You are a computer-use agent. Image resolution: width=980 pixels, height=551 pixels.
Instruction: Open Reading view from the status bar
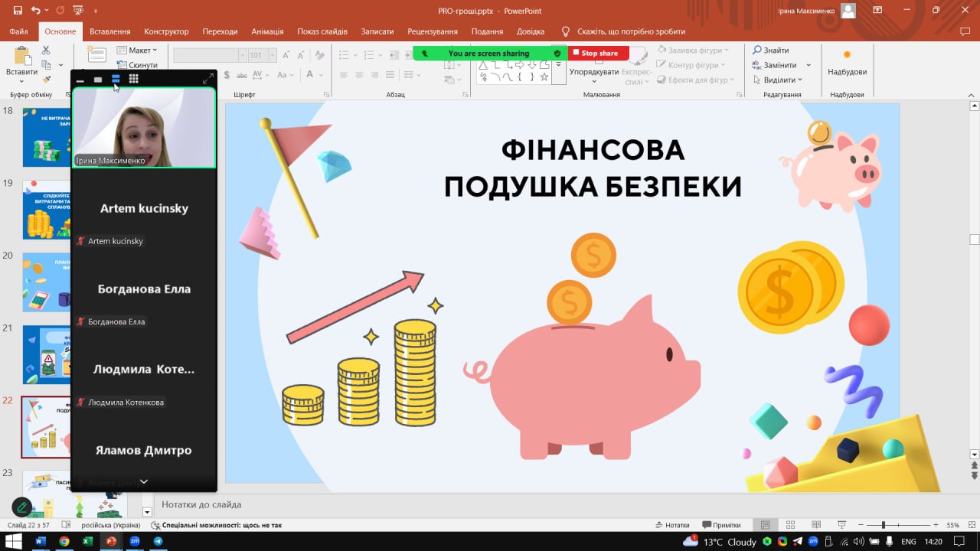[816, 525]
